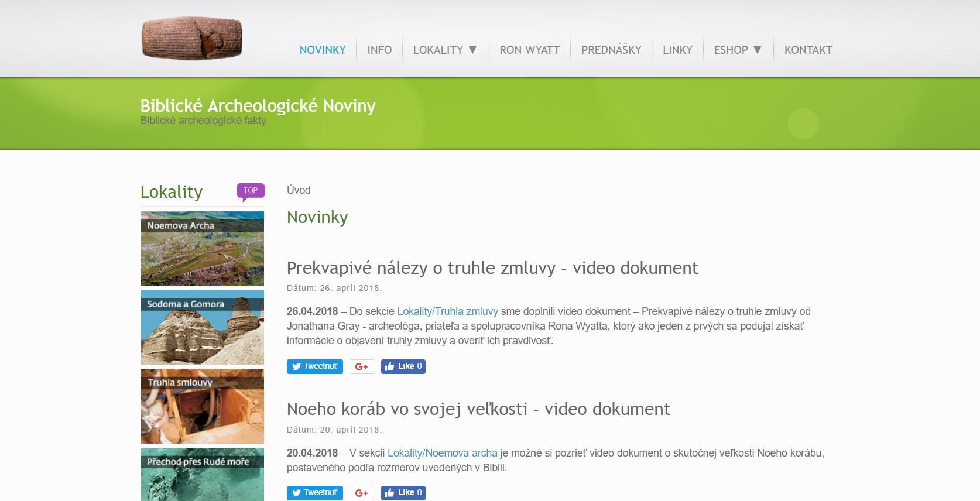Go to the PREDNÁŠKY page
This screenshot has height=501, width=980.
[611, 50]
